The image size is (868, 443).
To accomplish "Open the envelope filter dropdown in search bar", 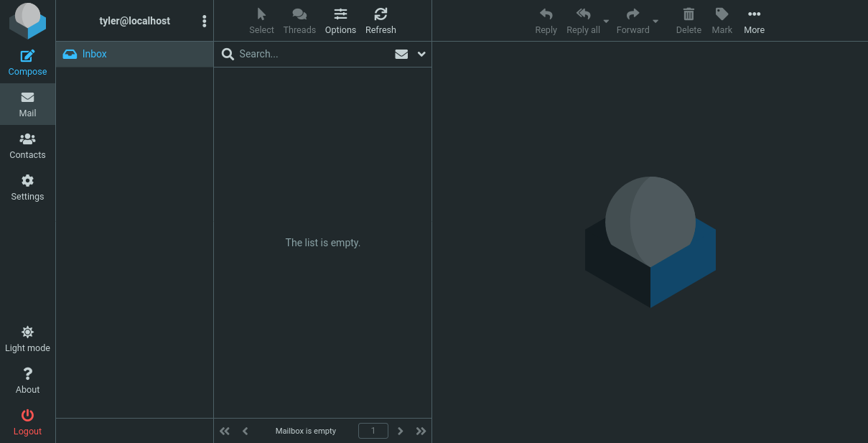I will (401, 54).
